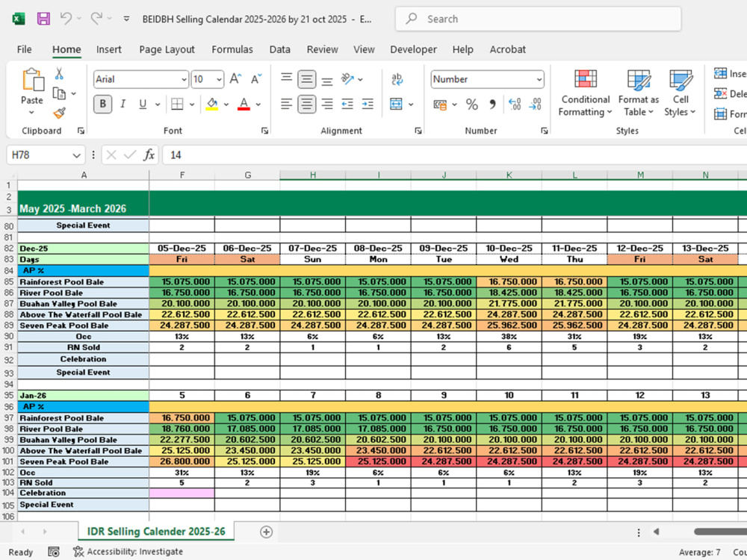Click the formula bar showing 14
Screen dimensions: 747x560
click(454, 155)
